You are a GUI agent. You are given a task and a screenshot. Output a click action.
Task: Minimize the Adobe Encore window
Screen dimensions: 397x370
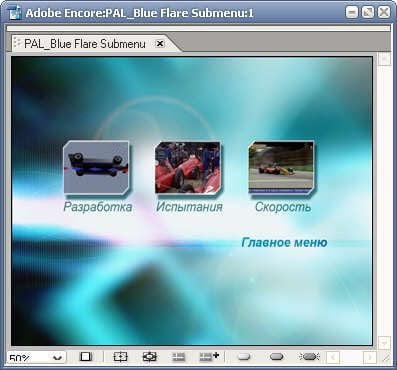point(352,13)
